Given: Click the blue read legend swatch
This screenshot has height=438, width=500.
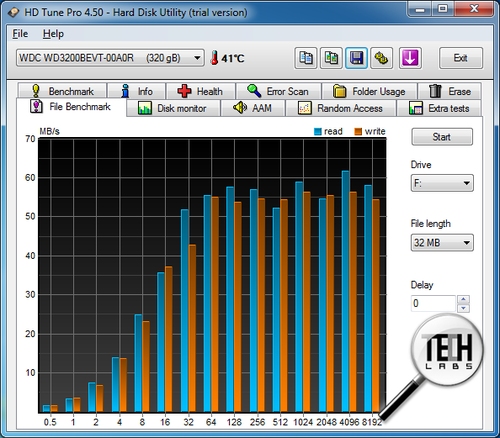Looking at the screenshot, I should coord(318,131).
